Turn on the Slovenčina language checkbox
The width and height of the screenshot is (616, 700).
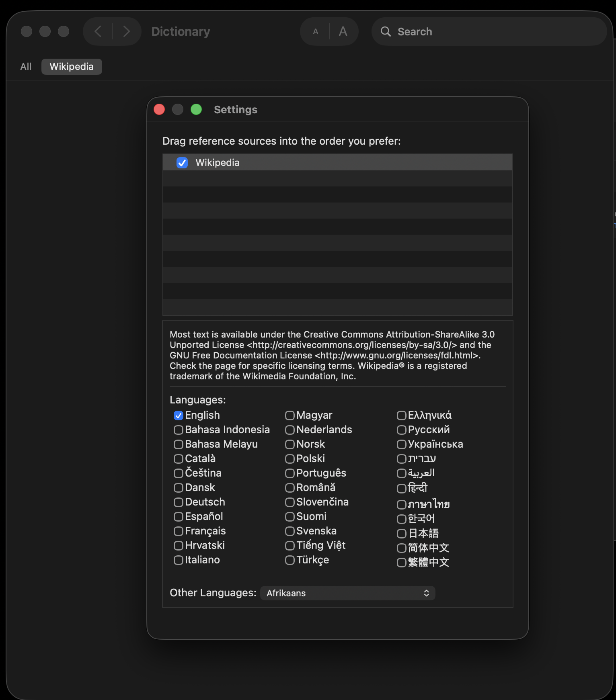(290, 502)
